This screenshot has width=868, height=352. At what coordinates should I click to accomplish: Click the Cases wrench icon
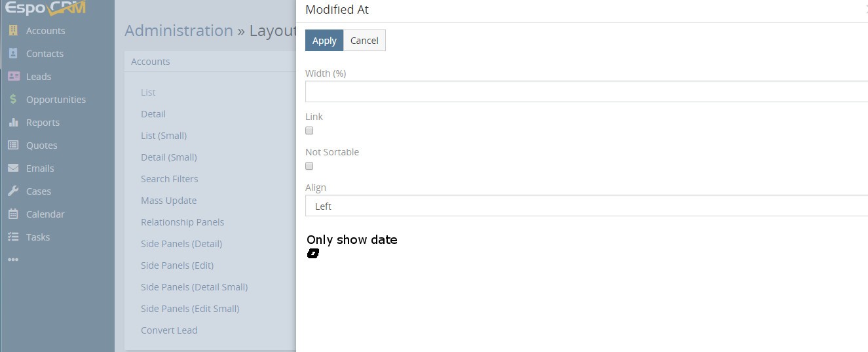pyautogui.click(x=13, y=191)
